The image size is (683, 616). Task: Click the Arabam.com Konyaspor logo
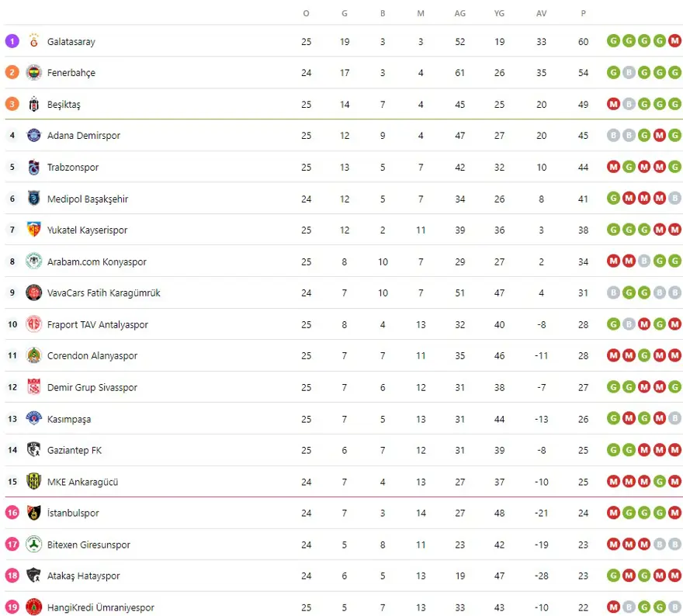pyautogui.click(x=33, y=261)
